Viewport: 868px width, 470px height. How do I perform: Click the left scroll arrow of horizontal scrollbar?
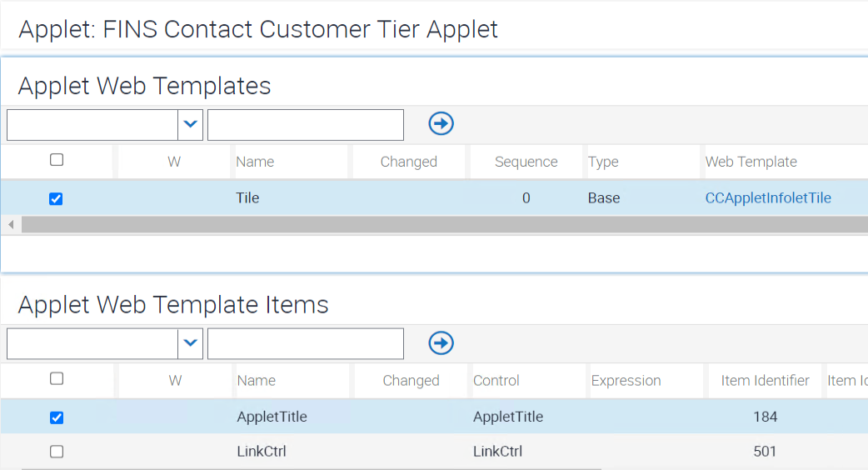tap(11, 225)
